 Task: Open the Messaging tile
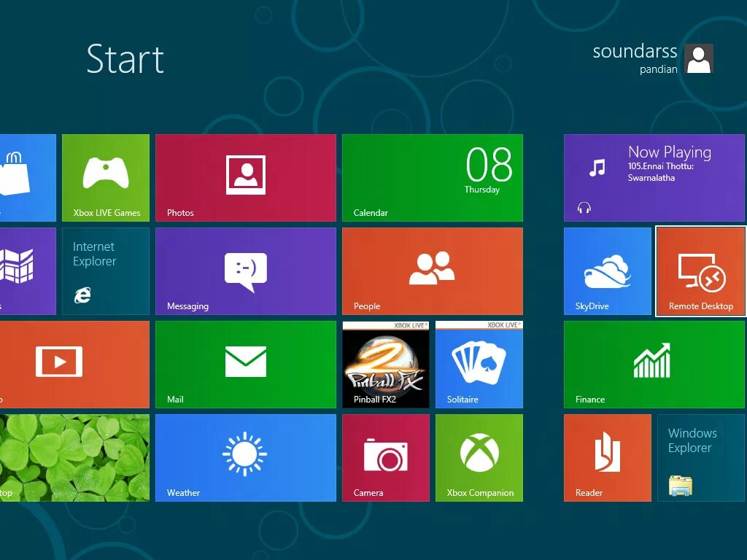(246, 271)
